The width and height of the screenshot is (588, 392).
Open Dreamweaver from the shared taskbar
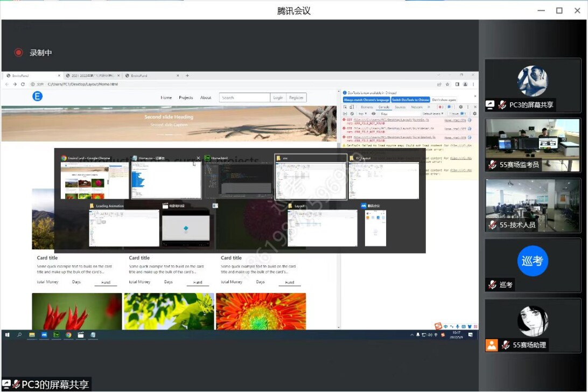[56, 334]
